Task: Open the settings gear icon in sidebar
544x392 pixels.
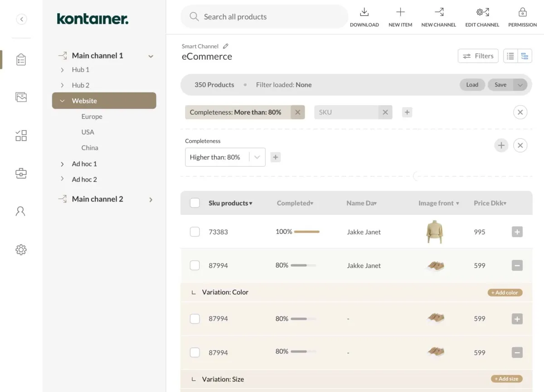Action: pyautogui.click(x=21, y=250)
